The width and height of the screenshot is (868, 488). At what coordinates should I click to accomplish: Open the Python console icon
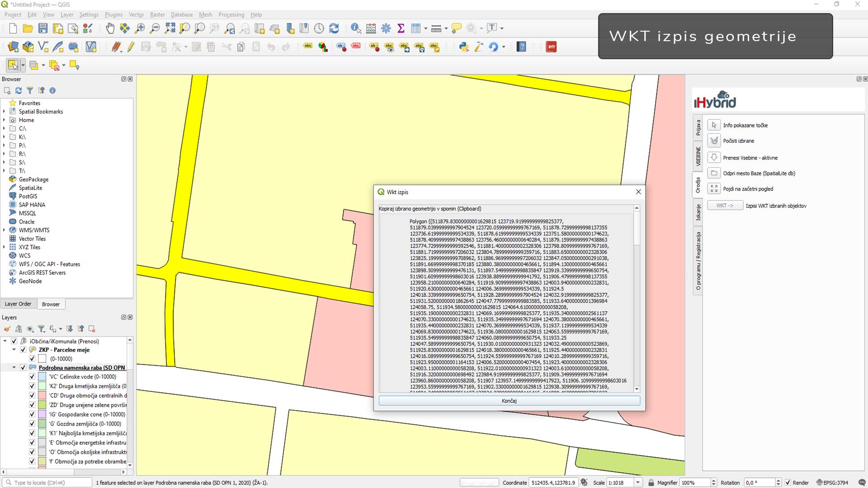[x=463, y=47]
